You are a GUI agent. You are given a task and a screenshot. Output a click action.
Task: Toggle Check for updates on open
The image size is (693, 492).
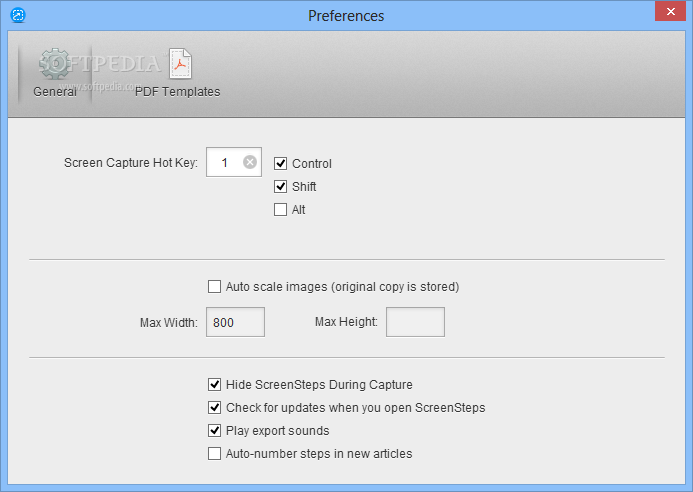214,408
